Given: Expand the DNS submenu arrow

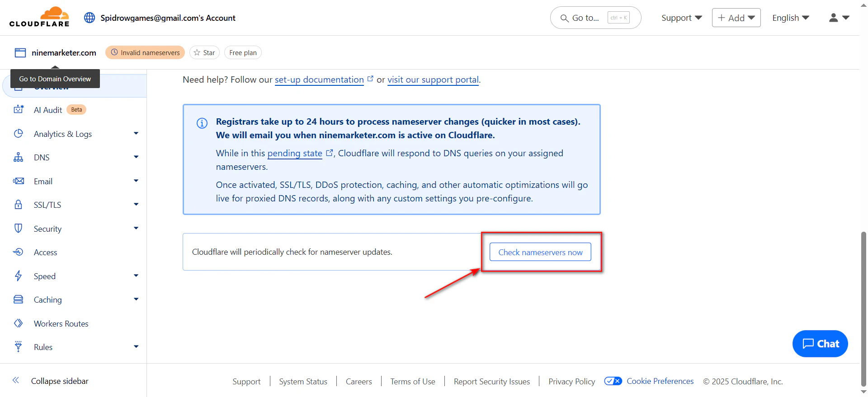Looking at the screenshot, I should click(x=136, y=157).
